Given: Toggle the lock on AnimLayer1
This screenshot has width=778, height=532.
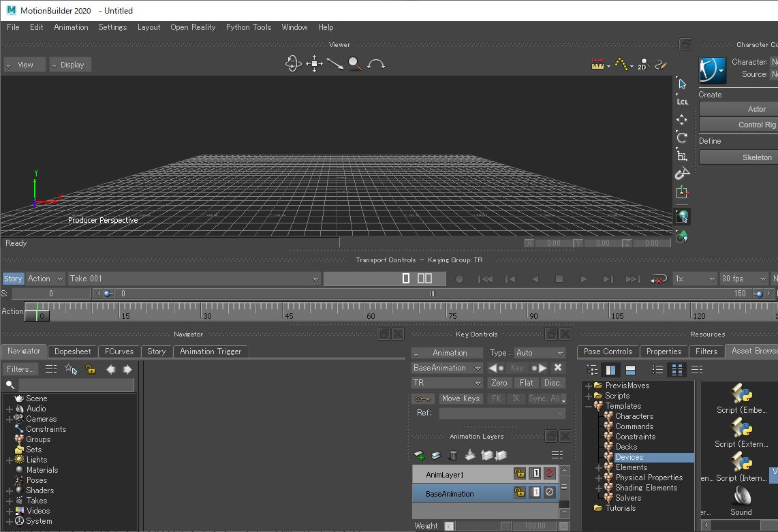Looking at the screenshot, I should pyautogui.click(x=520, y=473).
